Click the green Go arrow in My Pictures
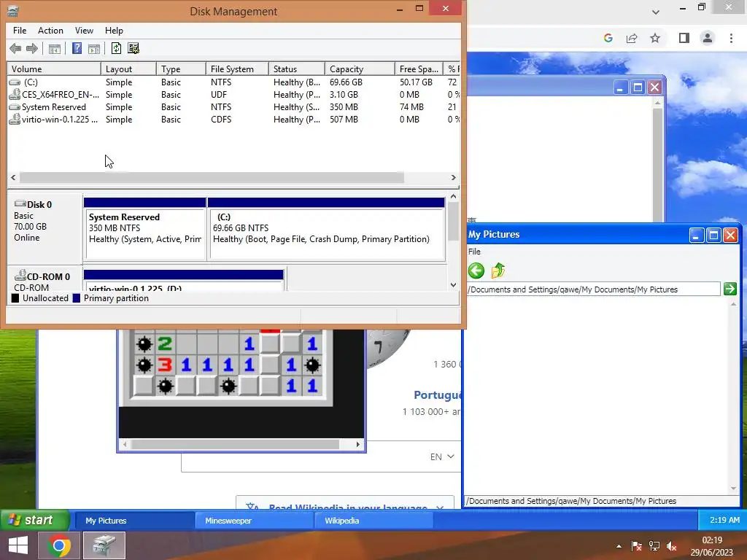 [729, 289]
